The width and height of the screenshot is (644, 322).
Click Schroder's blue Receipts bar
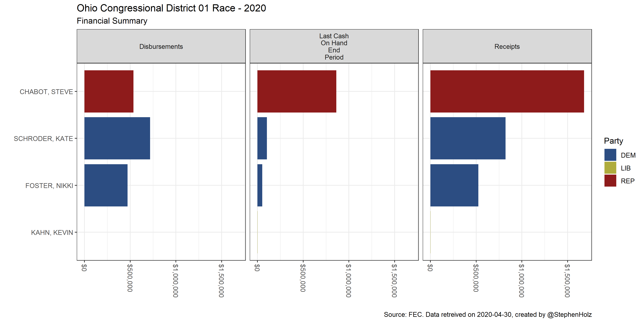(467, 138)
